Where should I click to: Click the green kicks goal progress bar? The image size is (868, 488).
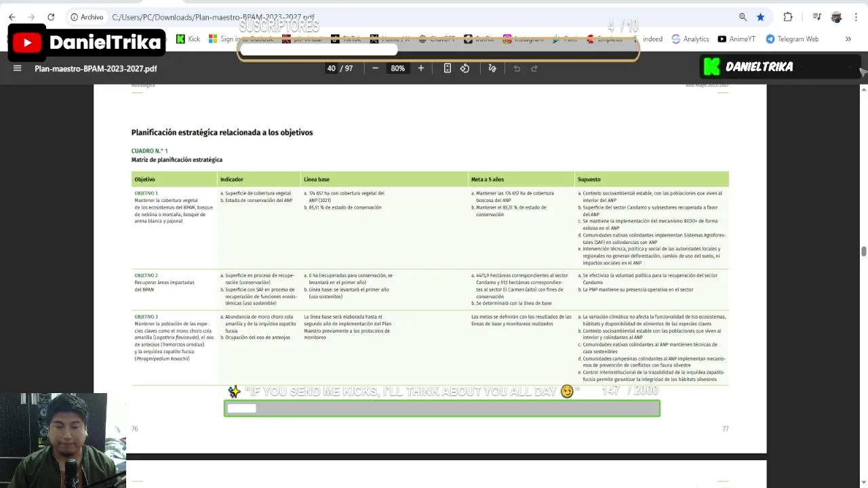441,408
